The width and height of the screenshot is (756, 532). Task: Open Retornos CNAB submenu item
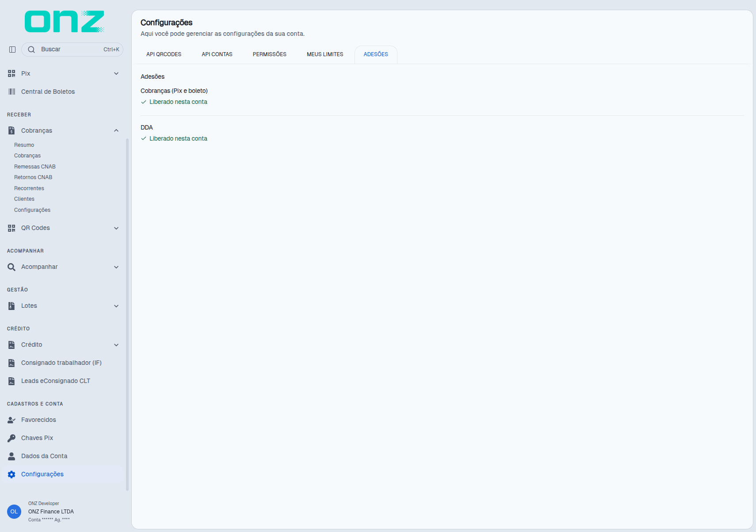click(x=33, y=177)
